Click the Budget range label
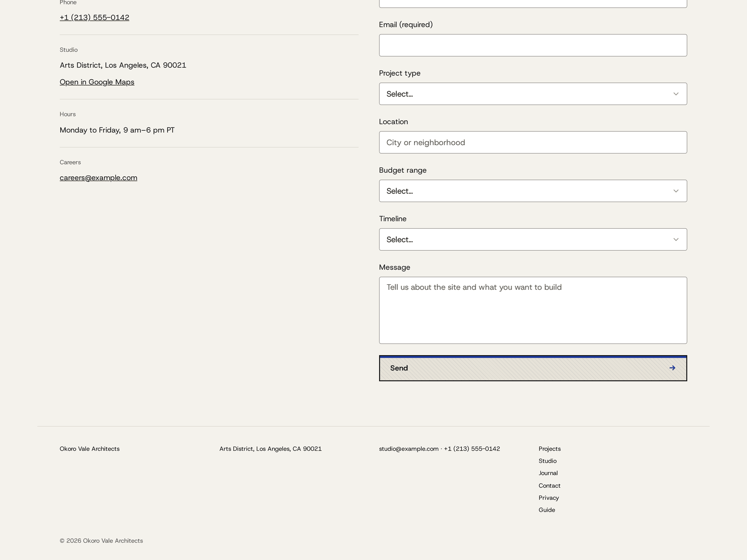The image size is (747, 560). point(403,170)
